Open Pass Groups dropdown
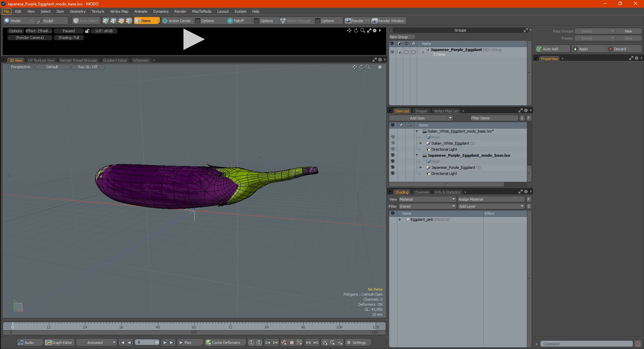The height and width of the screenshot is (349, 644). 595,31
